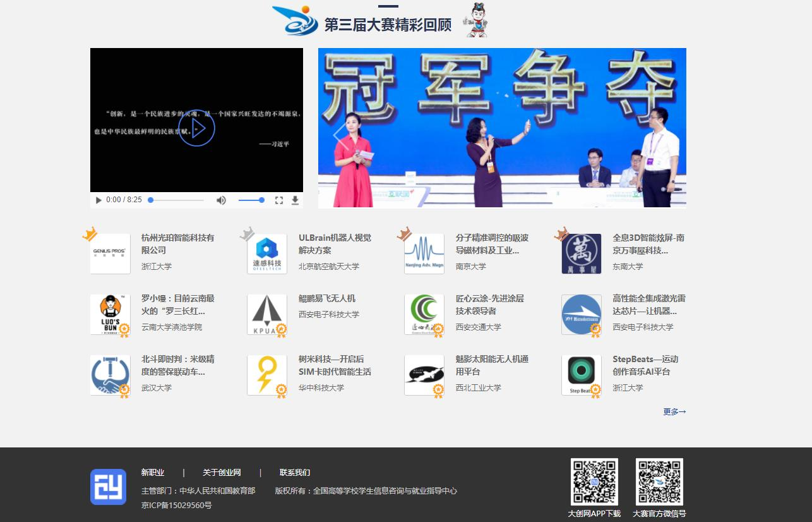The width and height of the screenshot is (812, 522).
Task: Play the video with the small play button
Action: [x=99, y=200]
